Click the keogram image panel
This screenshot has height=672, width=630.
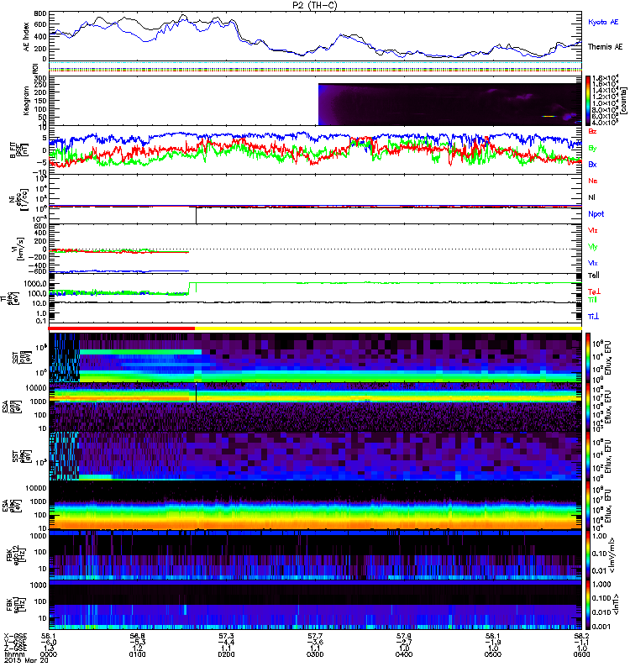pyautogui.click(x=450, y=104)
